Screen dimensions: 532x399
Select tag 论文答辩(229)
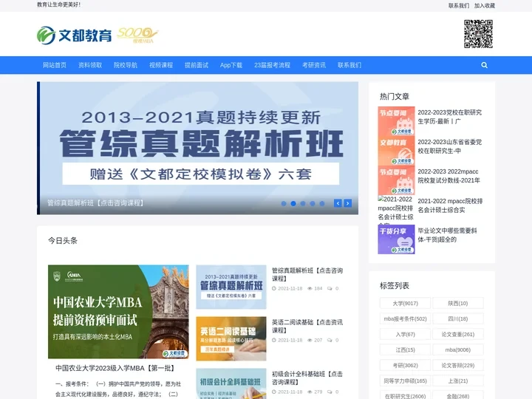point(457,366)
